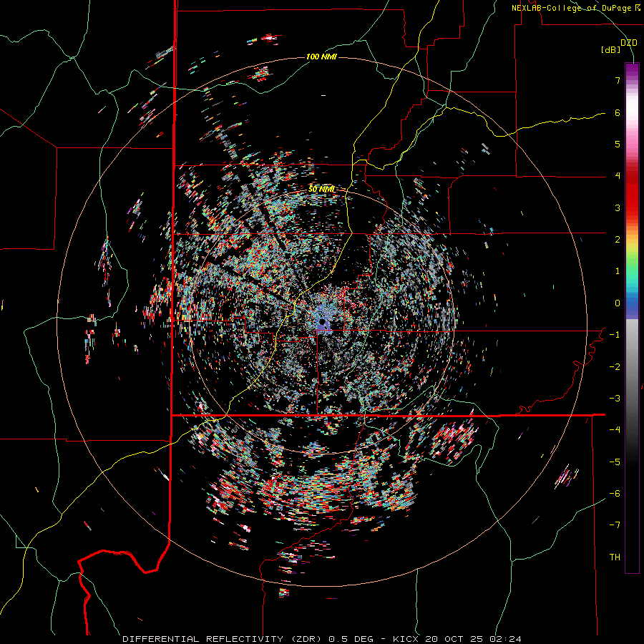
Task: Click the -1 dB scale label
Action: pos(615,335)
